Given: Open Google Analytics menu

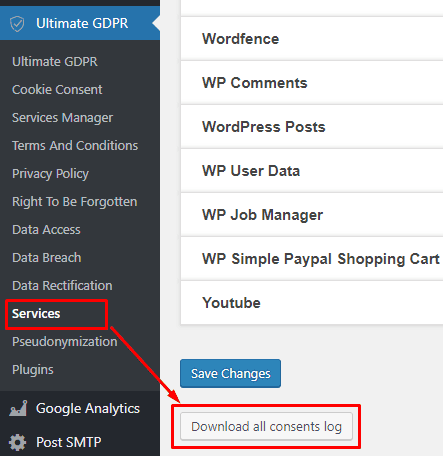Looking at the screenshot, I should 80,408.
